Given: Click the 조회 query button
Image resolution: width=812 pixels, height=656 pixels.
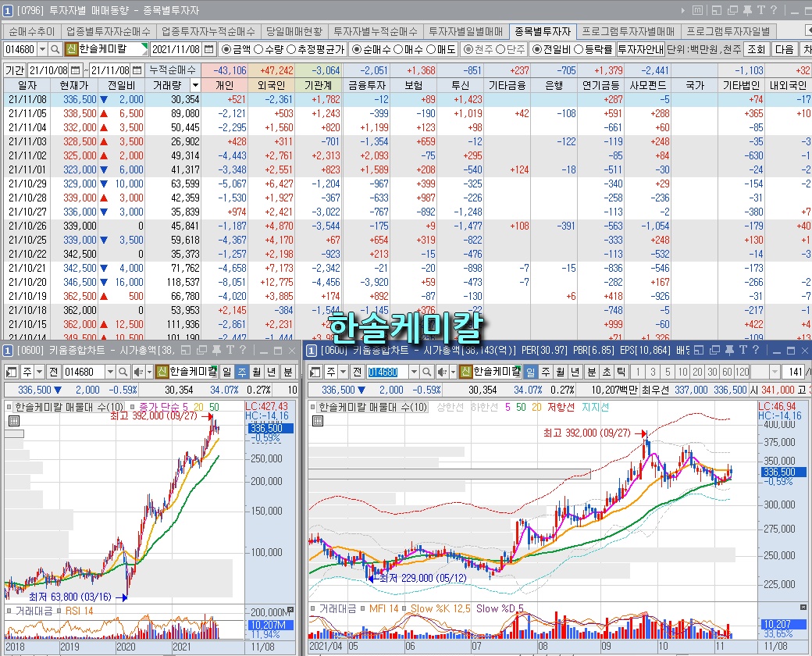Looking at the screenshot, I should pyautogui.click(x=756, y=50).
